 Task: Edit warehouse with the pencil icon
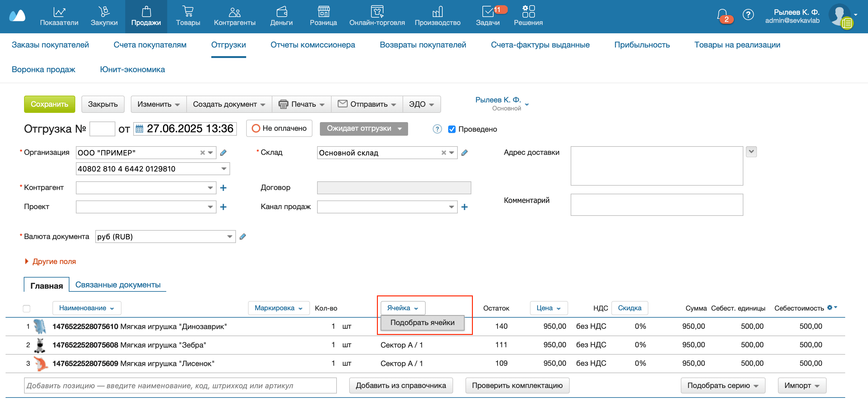[x=464, y=153]
